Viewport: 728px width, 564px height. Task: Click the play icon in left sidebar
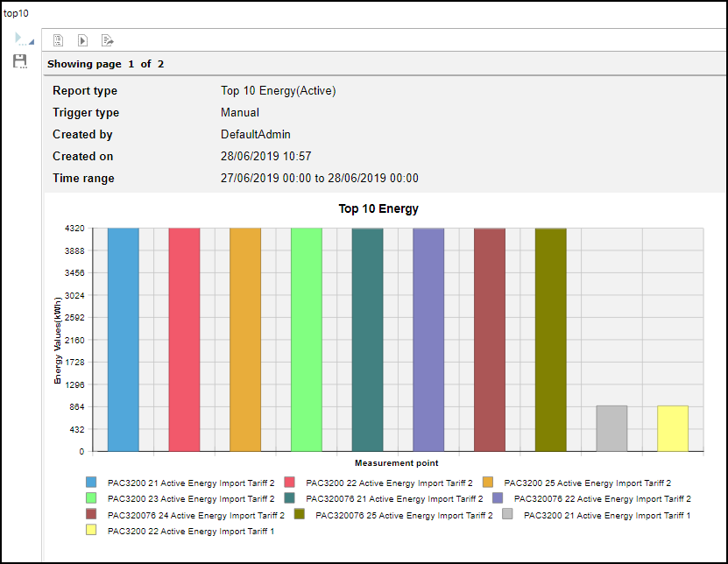coord(19,39)
